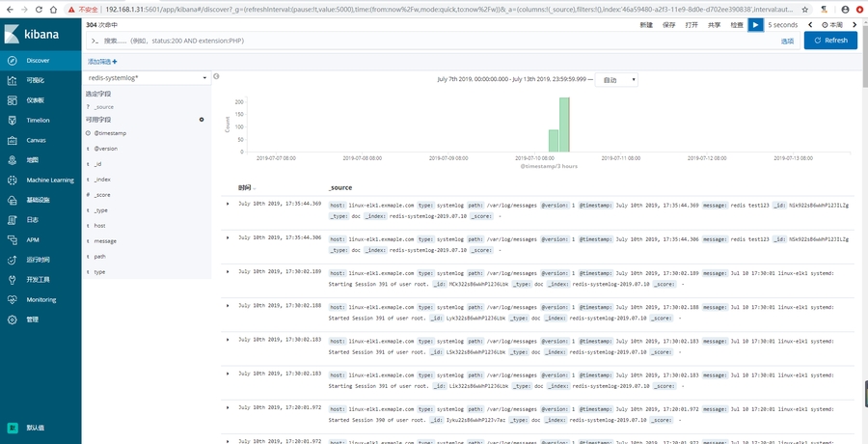Click the tallest green histogram bar
Viewport: 868px width, 444px height.
564,125
